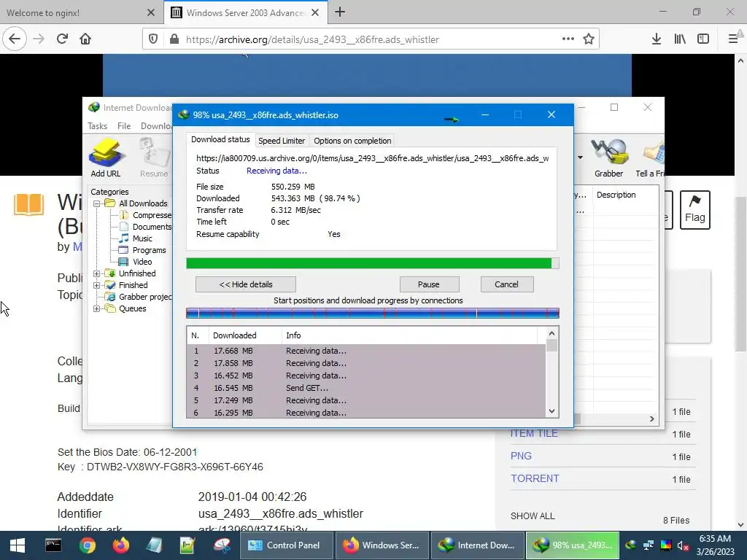
Task: Go to Firefox home page icon
Action: tap(85, 39)
